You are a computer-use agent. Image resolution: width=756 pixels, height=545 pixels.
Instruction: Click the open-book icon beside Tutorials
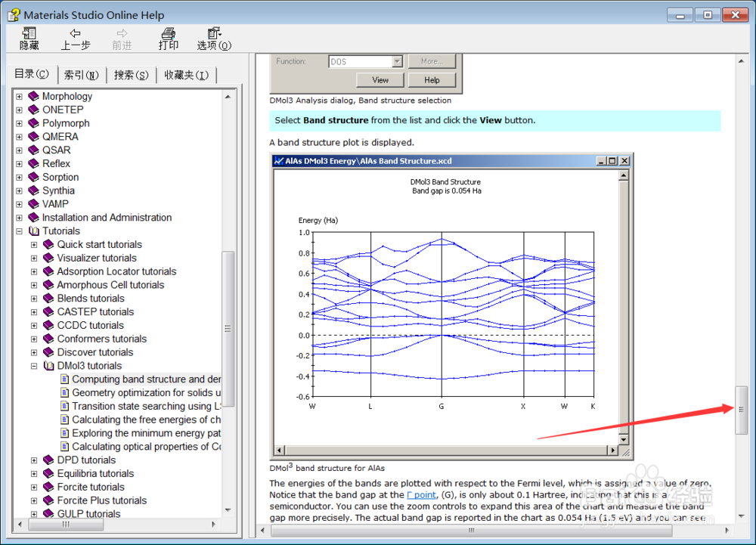click(x=34, y=231)
